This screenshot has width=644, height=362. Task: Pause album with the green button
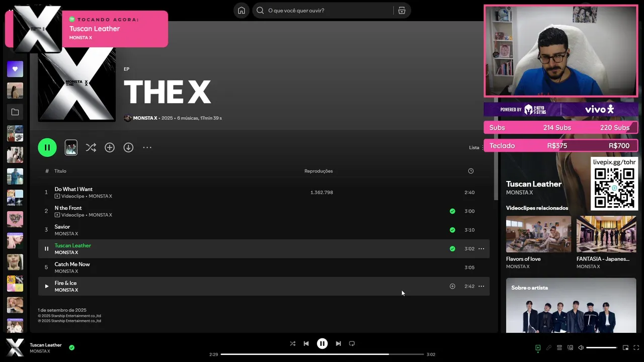(x=47, y=147)
